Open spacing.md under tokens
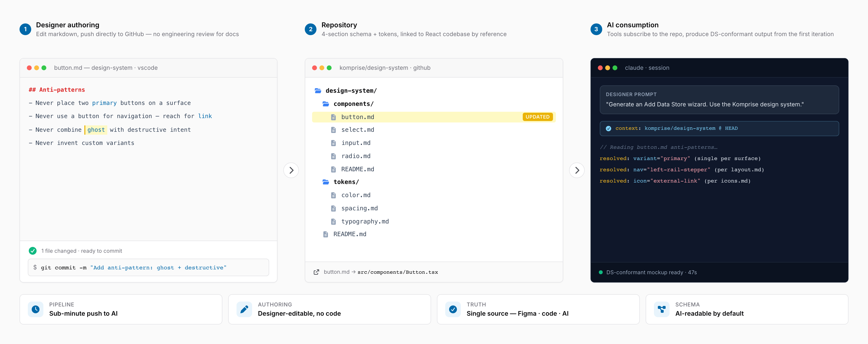Image resolution: width=868 pixels, height=344 pixels. pyautogui.click(x=360, y=208)
